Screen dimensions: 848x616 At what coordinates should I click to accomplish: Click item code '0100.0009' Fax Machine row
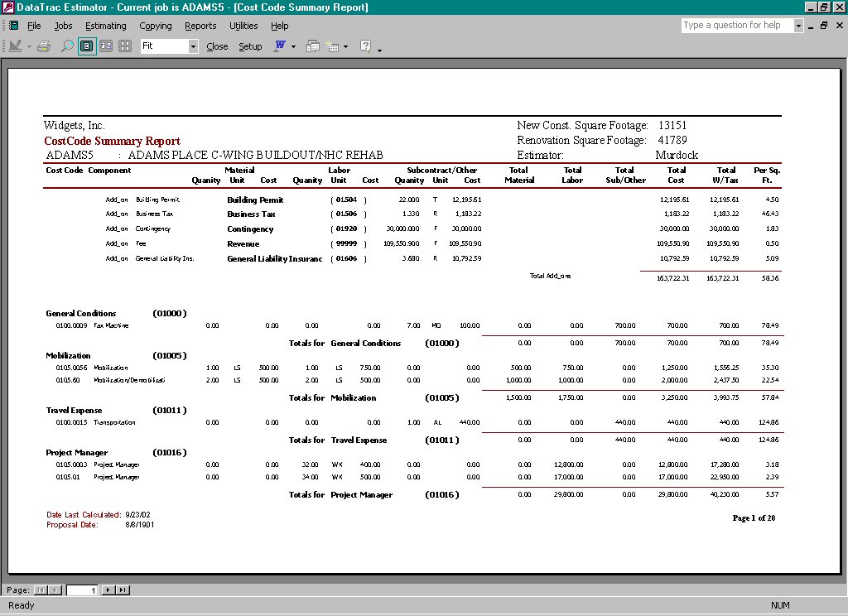(71, 325)
